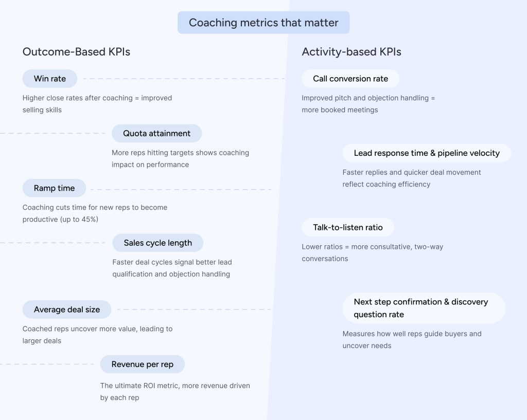Click the Talk-to-listen ratio description text
Image resolution: width=527 pixels, height=420 pixels.
[372, 252]
